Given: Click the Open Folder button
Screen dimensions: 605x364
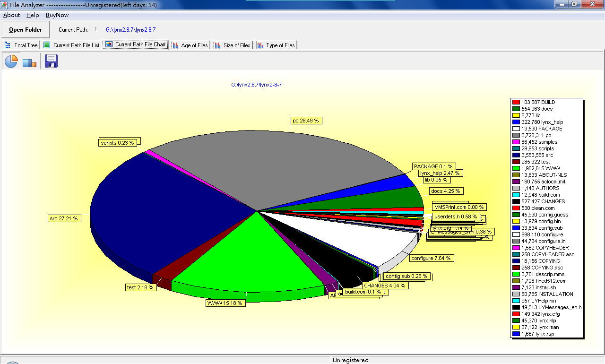Looking at the screenshot, I should point(25,29).
